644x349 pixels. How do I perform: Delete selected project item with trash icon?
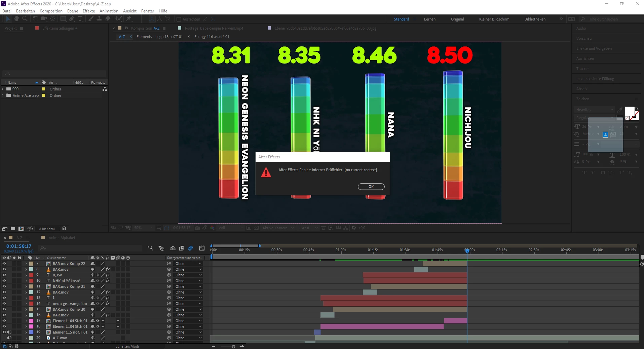click(x=64, y=229)
